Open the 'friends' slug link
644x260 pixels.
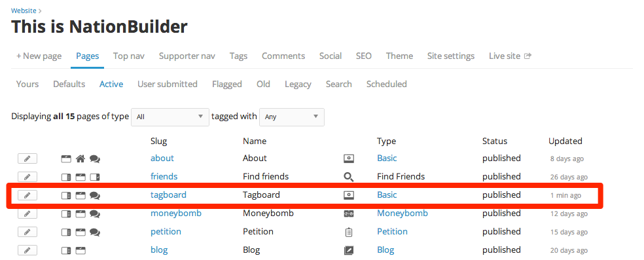point(164,177)
